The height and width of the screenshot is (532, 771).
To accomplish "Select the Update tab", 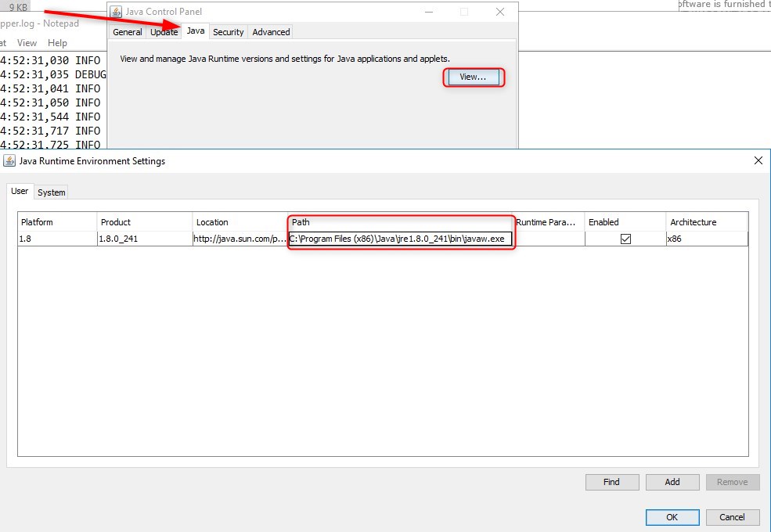I will pos(163,32).
